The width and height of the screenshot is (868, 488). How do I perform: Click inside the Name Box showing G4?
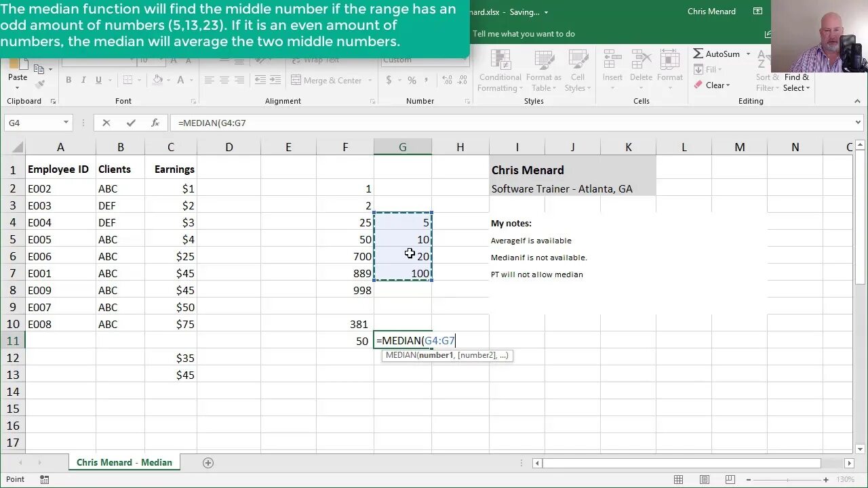[x=33, y=123]
